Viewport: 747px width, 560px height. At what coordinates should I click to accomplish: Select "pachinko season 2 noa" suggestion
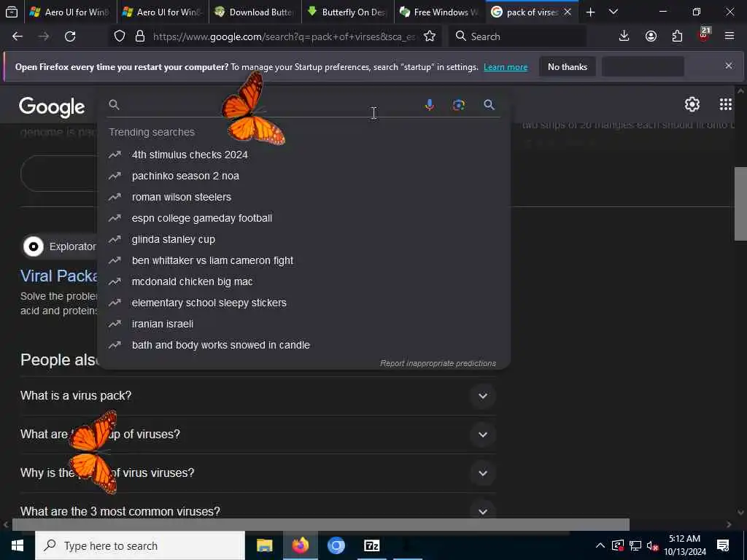(303, 176)
